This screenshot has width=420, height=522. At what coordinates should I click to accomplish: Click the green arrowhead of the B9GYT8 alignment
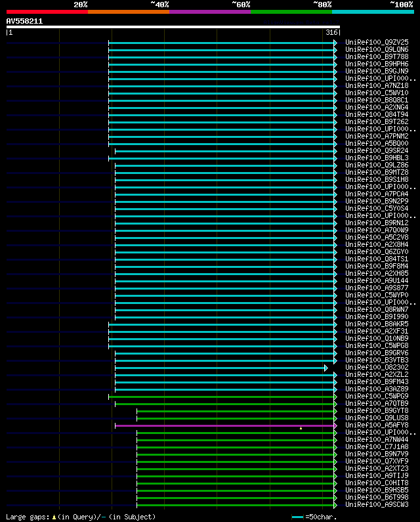(335, 412)
